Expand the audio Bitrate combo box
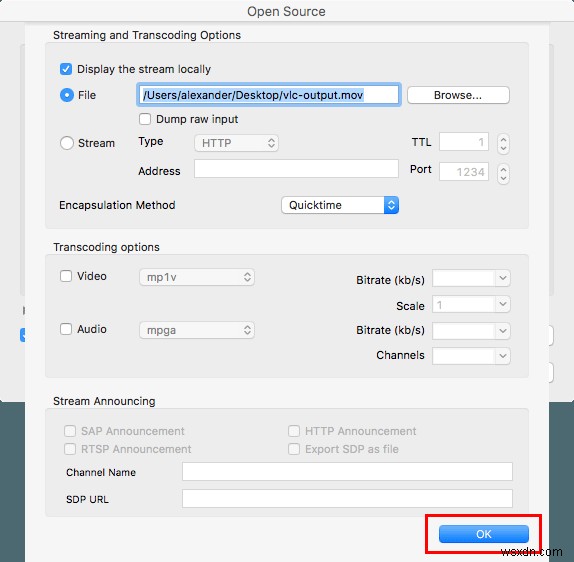 click(x=503, y=331)
